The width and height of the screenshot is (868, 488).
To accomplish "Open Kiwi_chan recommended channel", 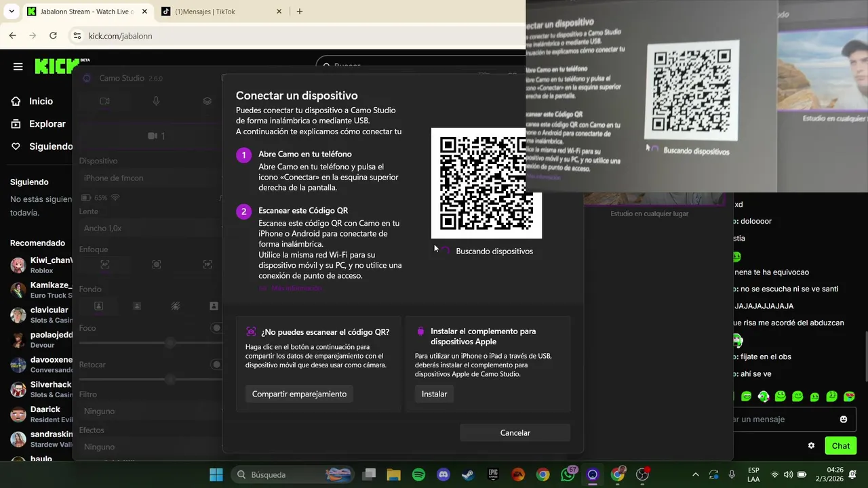I will click(41, 265).
